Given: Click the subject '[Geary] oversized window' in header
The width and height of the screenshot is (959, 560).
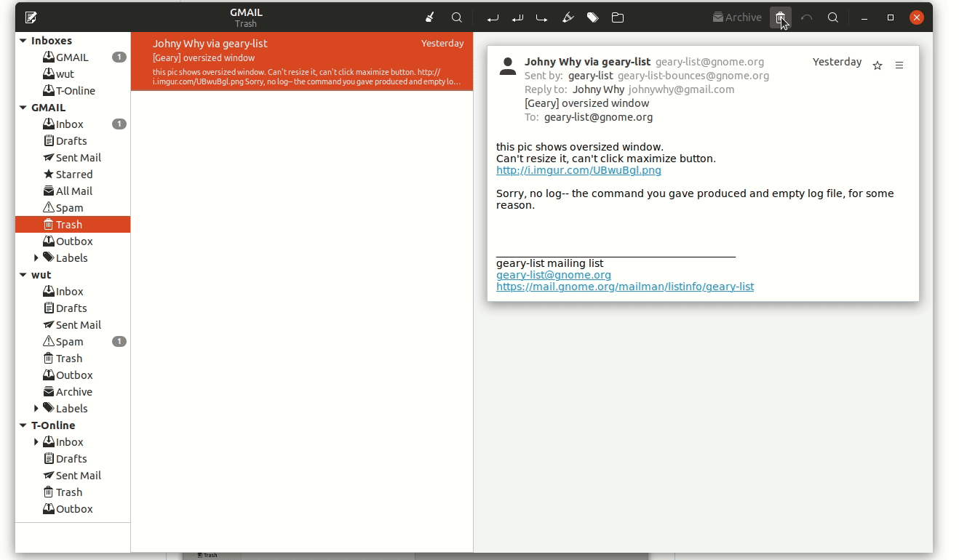Looking at the screenshot, I should [x=586, y=104].
